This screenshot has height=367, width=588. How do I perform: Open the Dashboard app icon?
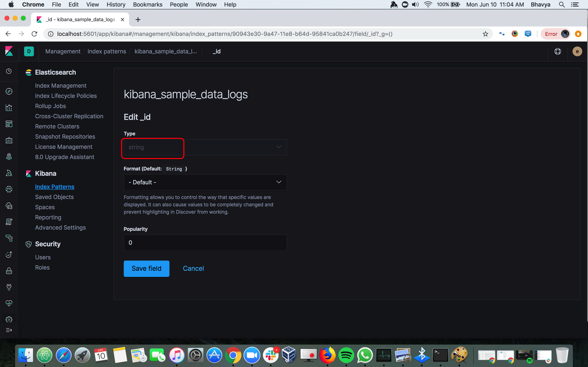click(x=9, y=124)
